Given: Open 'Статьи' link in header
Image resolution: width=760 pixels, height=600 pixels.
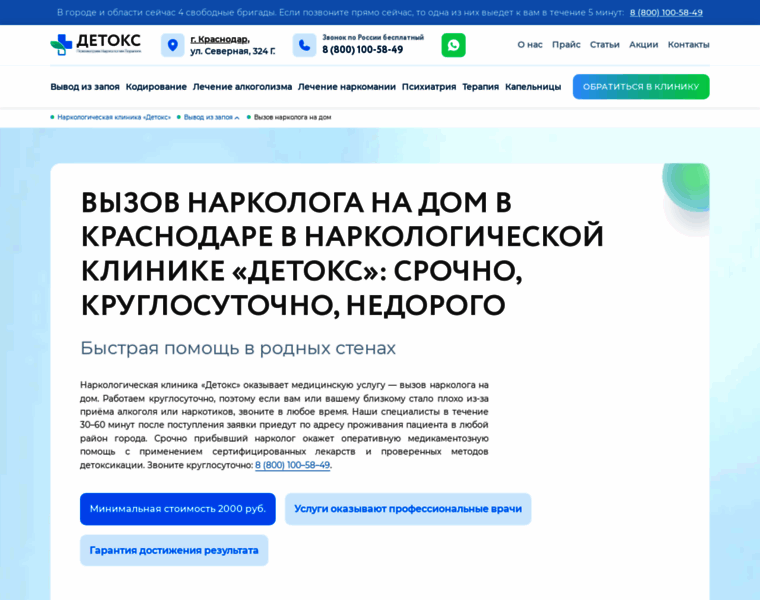Looking at the screenshot, I should tap(604, 45).
